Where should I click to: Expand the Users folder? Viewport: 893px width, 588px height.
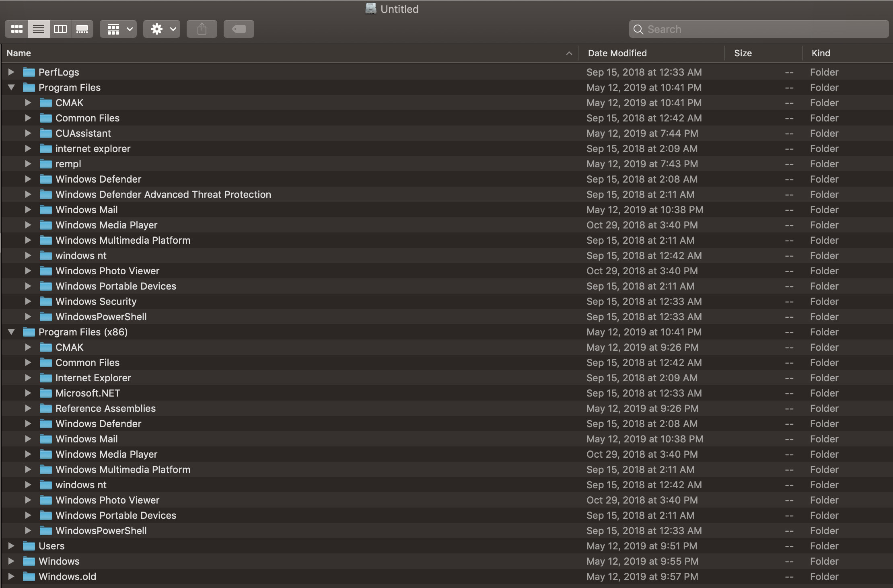coord(11,546)
